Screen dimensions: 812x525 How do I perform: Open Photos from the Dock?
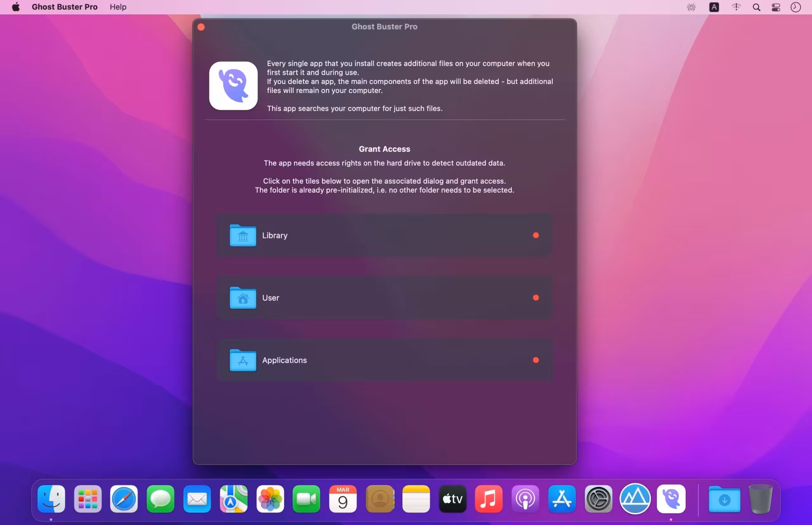[x=270, y=499]
